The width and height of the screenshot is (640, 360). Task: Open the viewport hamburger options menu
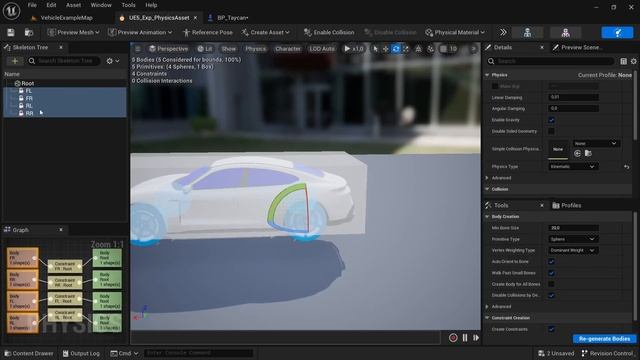point(138,49)
